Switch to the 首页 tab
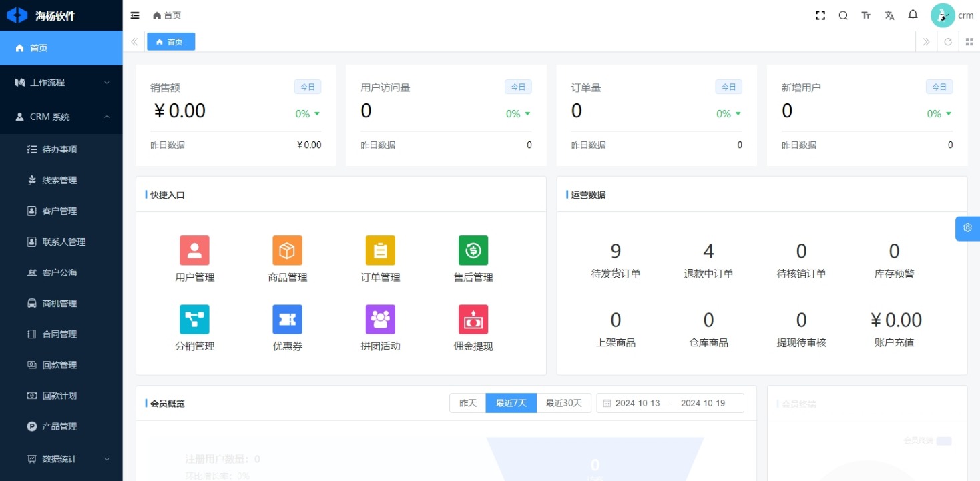This screenshot has width=980, height=481. (171, 42)
